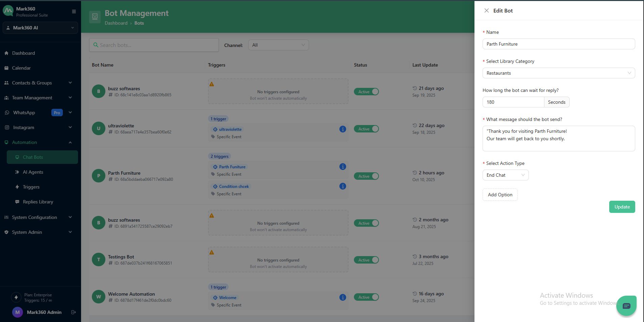
Task: Open AI Agents in the sidebar
Action: point(33,172)
